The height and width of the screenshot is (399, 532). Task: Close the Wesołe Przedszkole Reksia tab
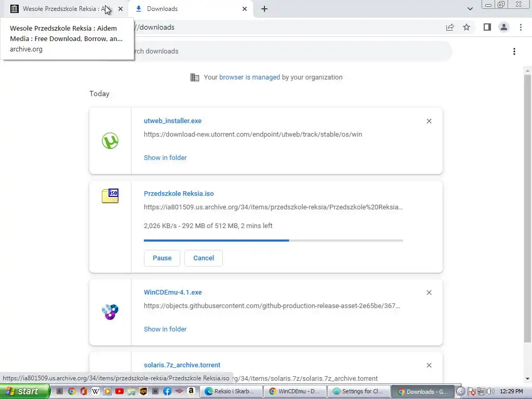pyautogui.click(x=121, y=9)
